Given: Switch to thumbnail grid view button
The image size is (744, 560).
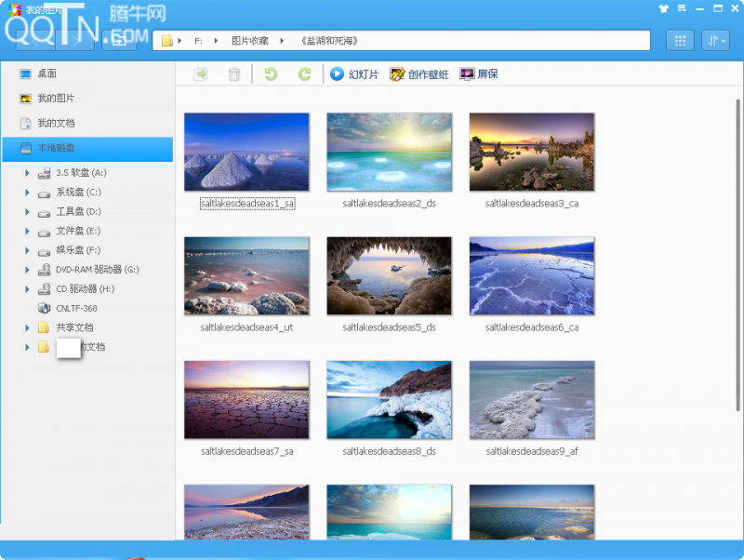Looking at the screenshot, I should click(680, 41).
